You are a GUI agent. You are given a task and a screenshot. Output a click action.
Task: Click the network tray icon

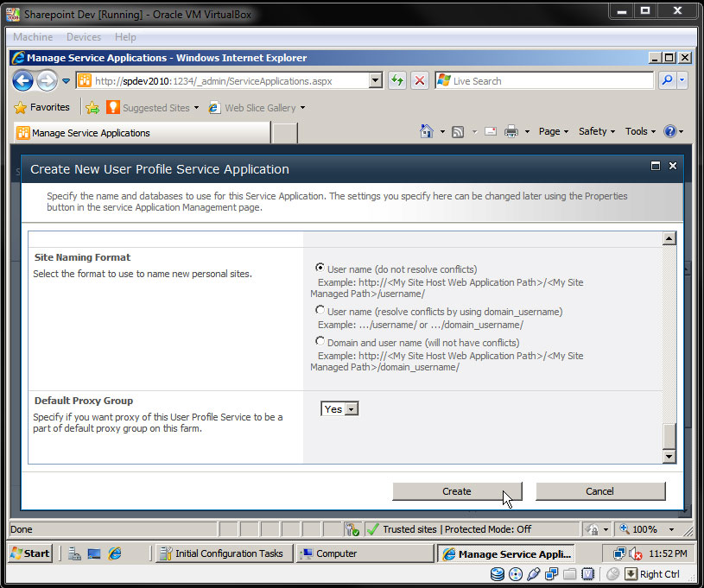pyautogui.click(x=619, y=553)
